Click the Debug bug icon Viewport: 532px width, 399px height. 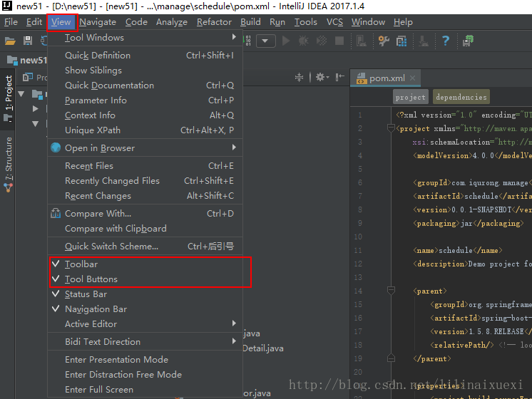click(303, 41)
